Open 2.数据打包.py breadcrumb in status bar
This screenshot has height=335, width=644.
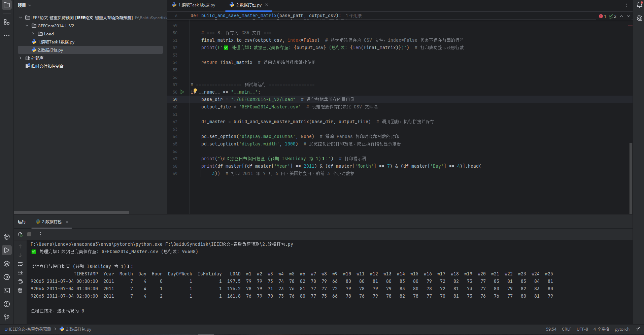coord(75,329)
